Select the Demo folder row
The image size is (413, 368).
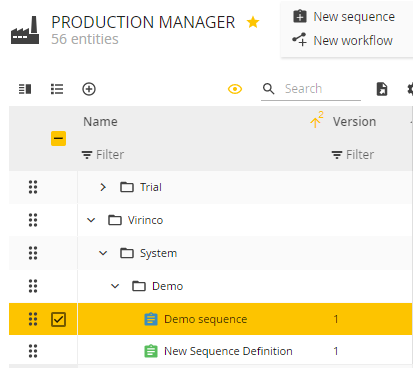click(211, 286)
